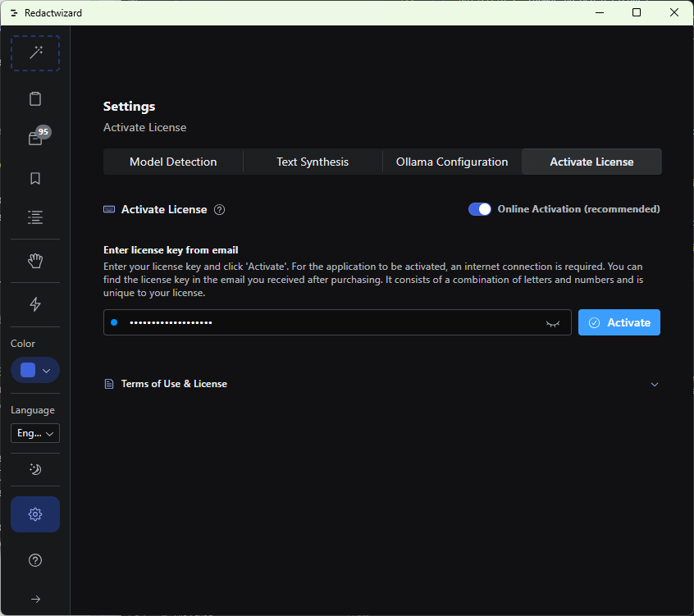Maximize the Redactwizard window
The image size is (694, 616).
[x=637, y=13]
